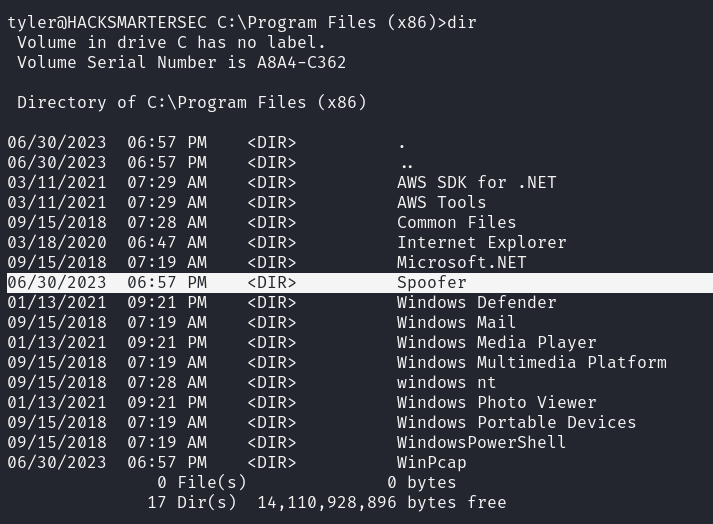Select the lowercase windows nt entry
This screenshot has width=713, height=524.
click(x=446, y=382)
